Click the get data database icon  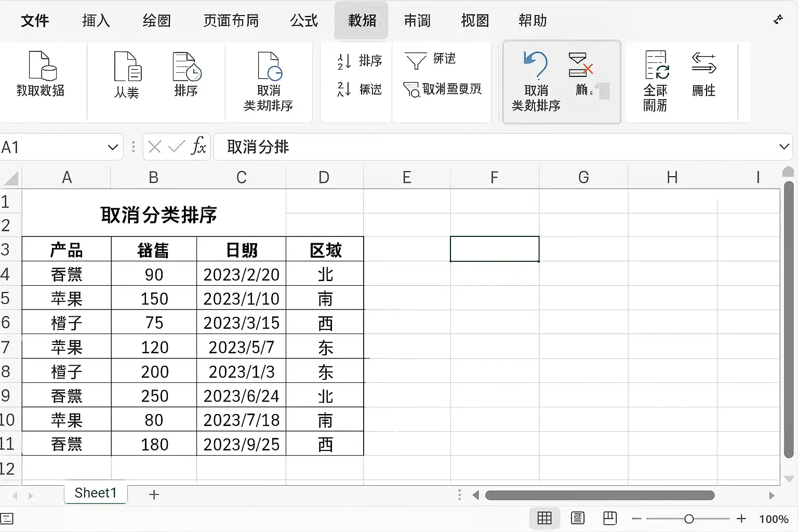coord(42,65)
